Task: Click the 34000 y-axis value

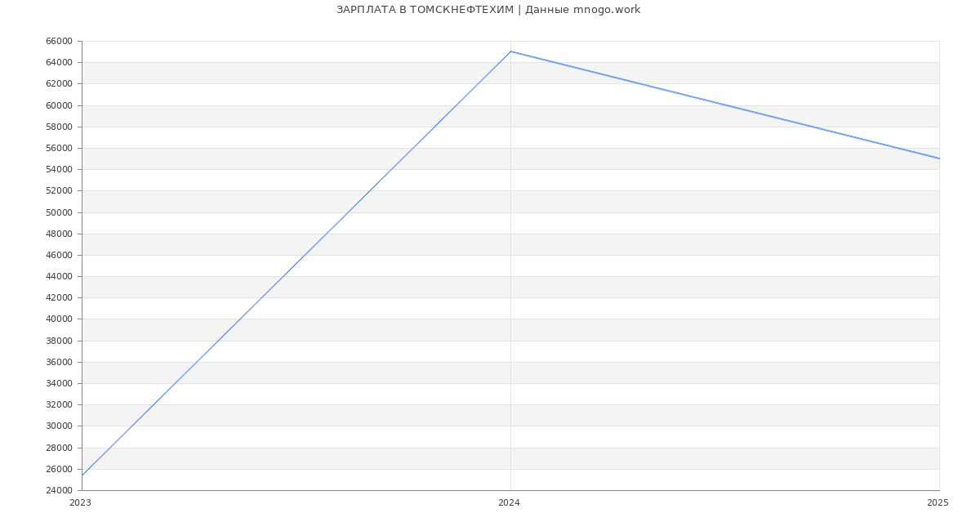Action: [59, 383]
